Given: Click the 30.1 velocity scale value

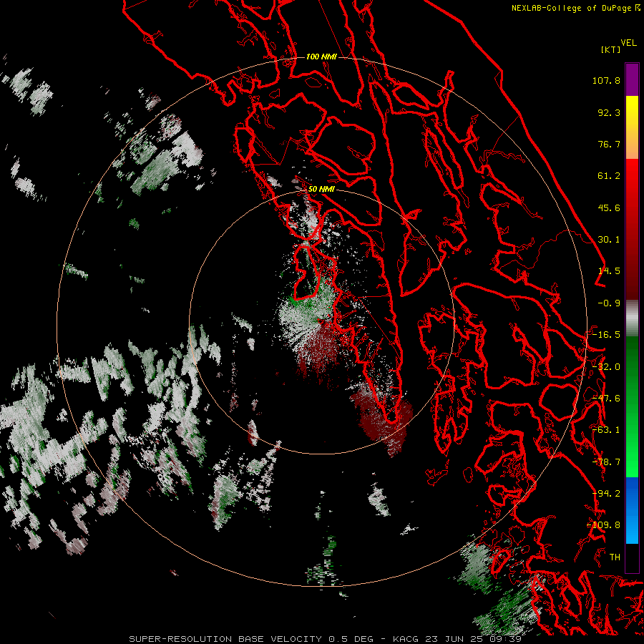Looking at the screenshot, I should point(609,240).
